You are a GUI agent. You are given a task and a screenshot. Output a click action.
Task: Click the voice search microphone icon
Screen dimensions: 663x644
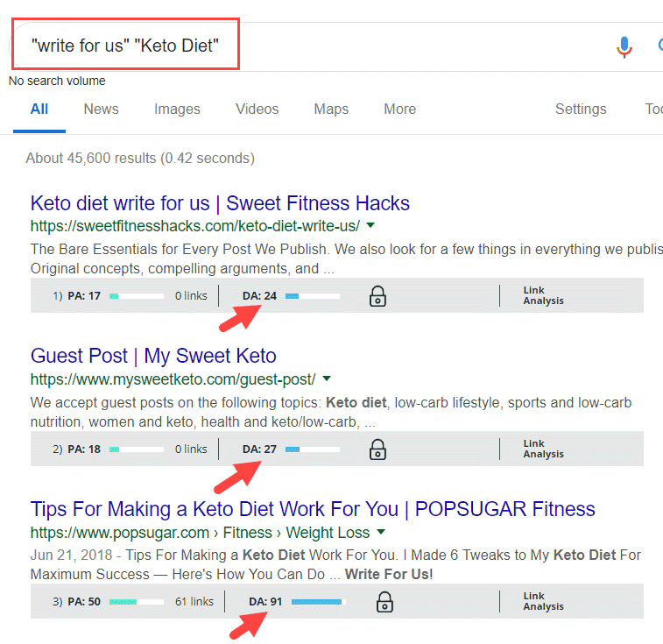pos(624,46)
